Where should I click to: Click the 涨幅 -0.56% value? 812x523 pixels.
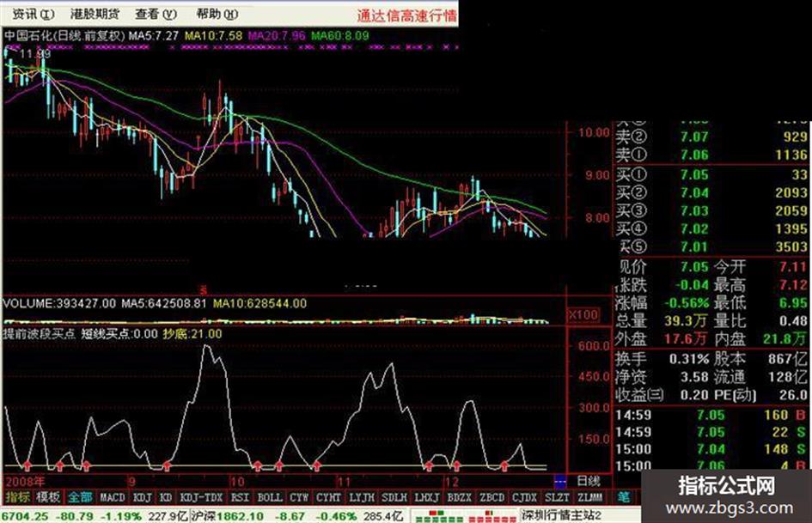[687, 303]
